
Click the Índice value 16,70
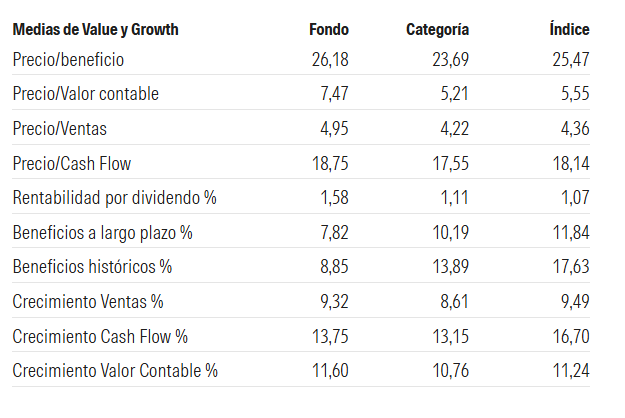pyautogui.click(x=570, y=336)
